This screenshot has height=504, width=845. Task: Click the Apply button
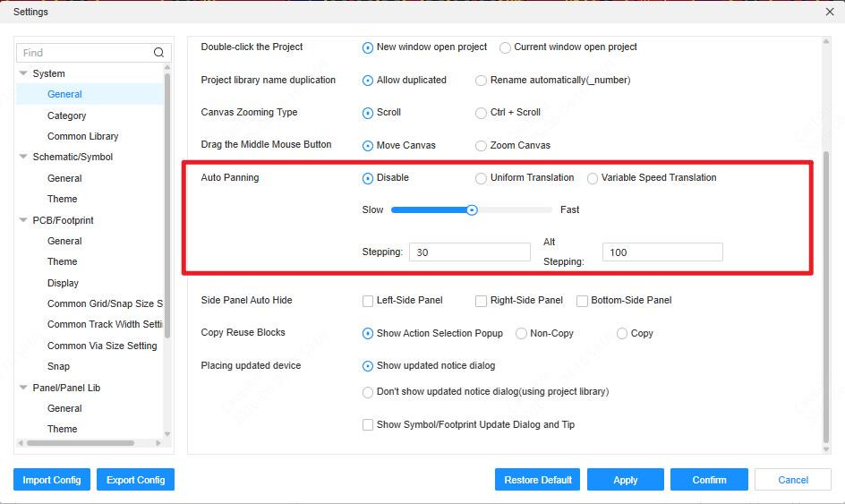[625, 480]
